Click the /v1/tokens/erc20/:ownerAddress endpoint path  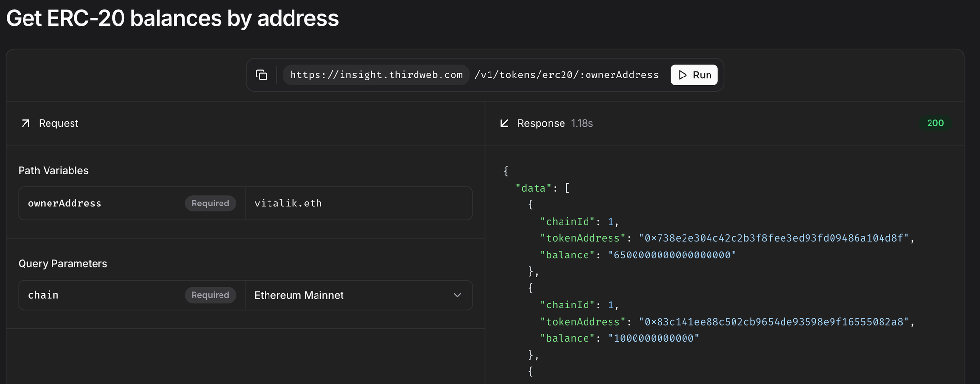566,75
